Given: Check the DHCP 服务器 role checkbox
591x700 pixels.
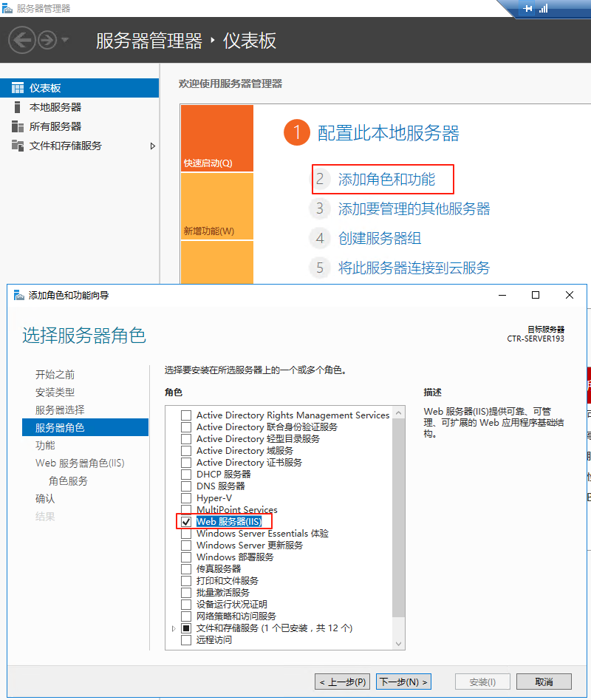Looking at the screenshot, I should (x=186, y=475).
